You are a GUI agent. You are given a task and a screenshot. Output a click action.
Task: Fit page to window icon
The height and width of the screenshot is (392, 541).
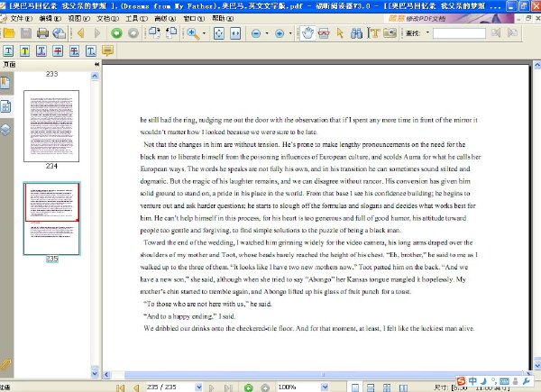tap(219, 33)
